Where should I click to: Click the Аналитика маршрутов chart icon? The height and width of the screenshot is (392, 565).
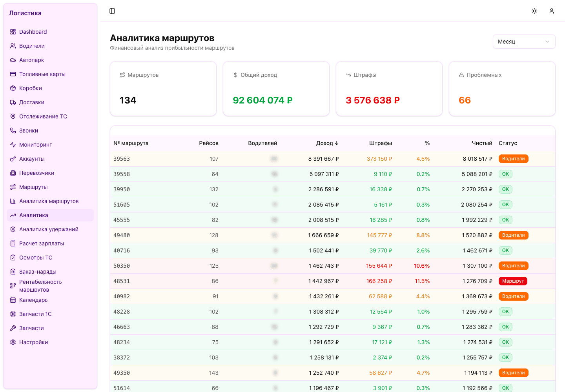tap(13, 201)
